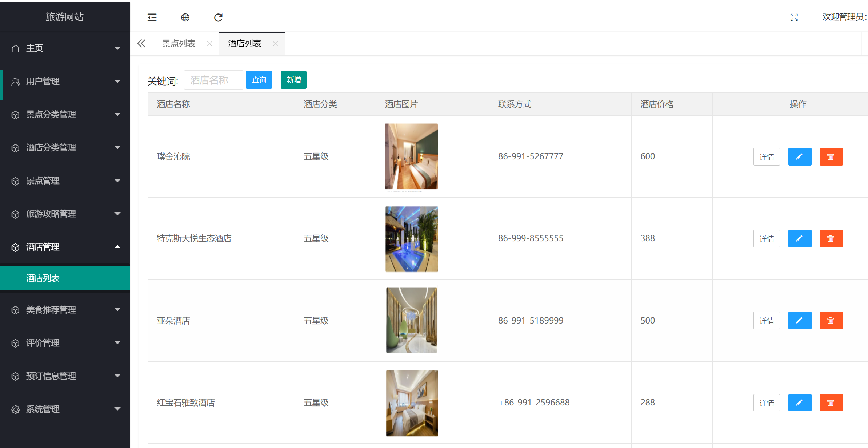The image size is (868, 448).
Task: Click the 欢迎管理员 account label
Action: coord(844,17)
